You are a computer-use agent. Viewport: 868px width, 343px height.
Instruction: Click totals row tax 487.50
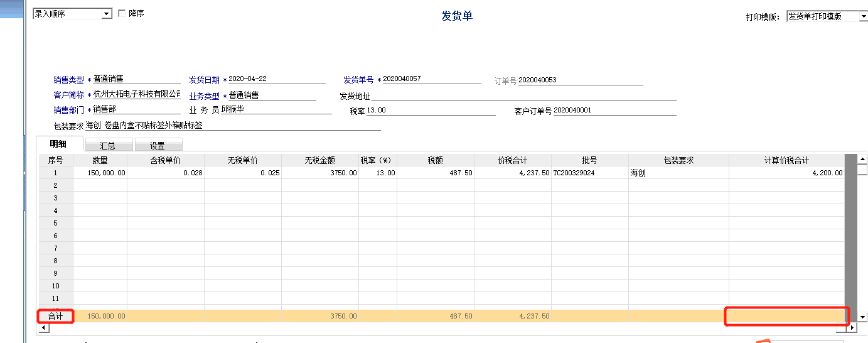[436, 316]
